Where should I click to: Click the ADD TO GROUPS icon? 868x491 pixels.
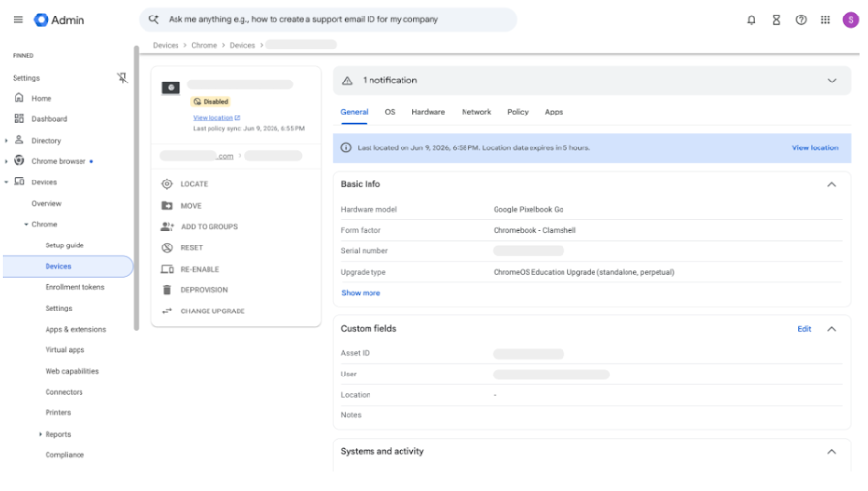tap(167, 226)
